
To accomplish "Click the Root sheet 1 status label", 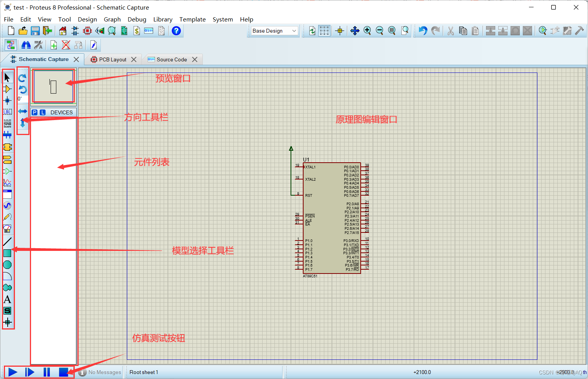I will point(144,372).
